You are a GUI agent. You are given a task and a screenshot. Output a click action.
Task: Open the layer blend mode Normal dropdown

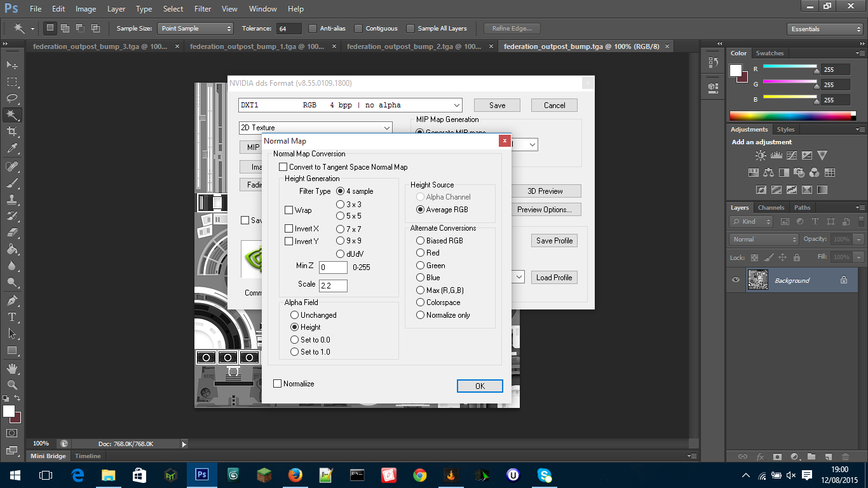click(764, 240)
